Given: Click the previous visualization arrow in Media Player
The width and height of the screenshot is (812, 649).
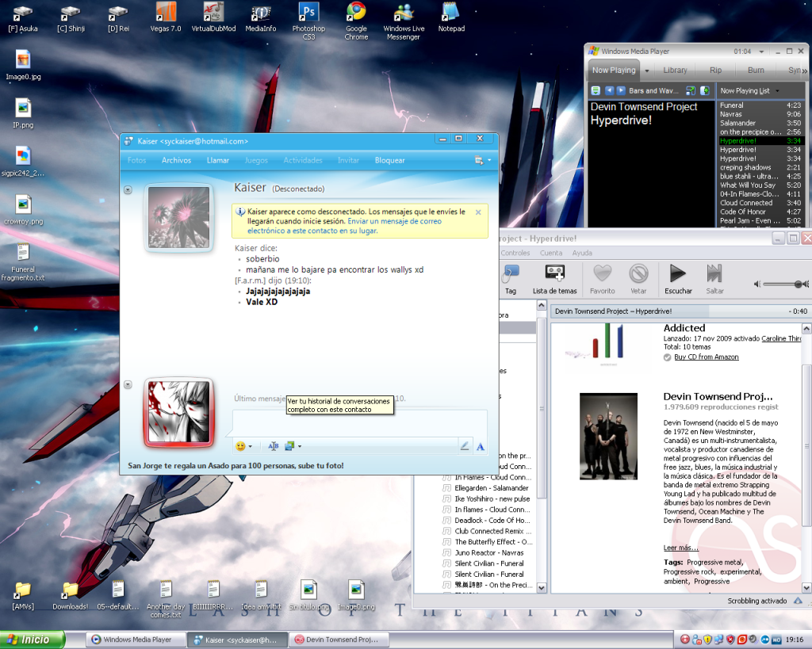Looking at the screenshot, I should click(610, 90).
